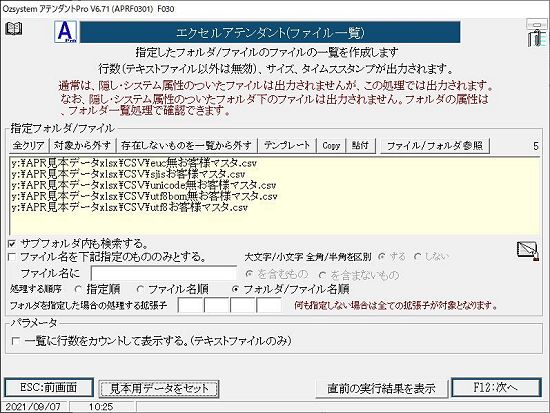Click the fourth extension input box
Screen dimensions: 550x413
point(269,305)
